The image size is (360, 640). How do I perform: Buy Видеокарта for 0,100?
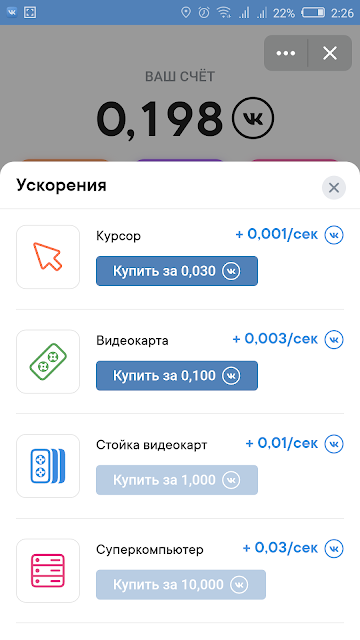coord(177,376)
